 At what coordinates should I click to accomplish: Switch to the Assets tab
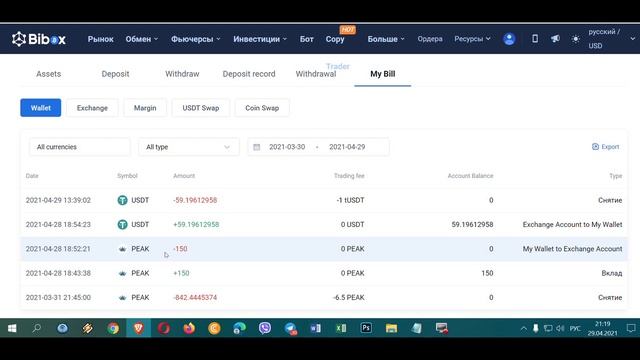49,74
